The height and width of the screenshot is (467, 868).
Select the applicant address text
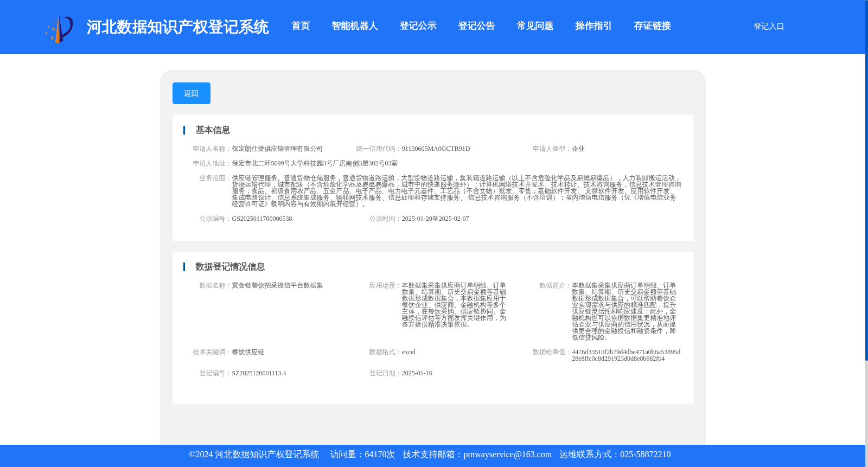pyautogui.click(x=315, y=163)
